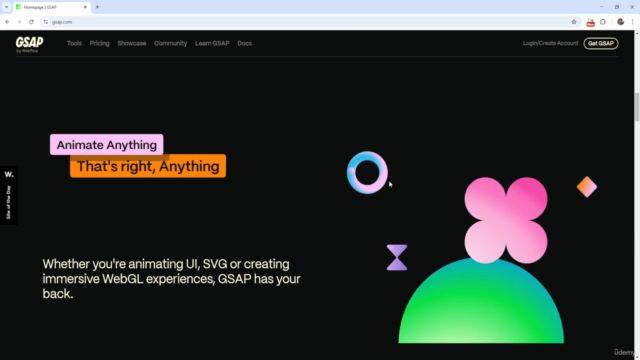This screenshot has width=640, height=360.
Task: Open Learn GSAP in navigation
Action: 212,43
